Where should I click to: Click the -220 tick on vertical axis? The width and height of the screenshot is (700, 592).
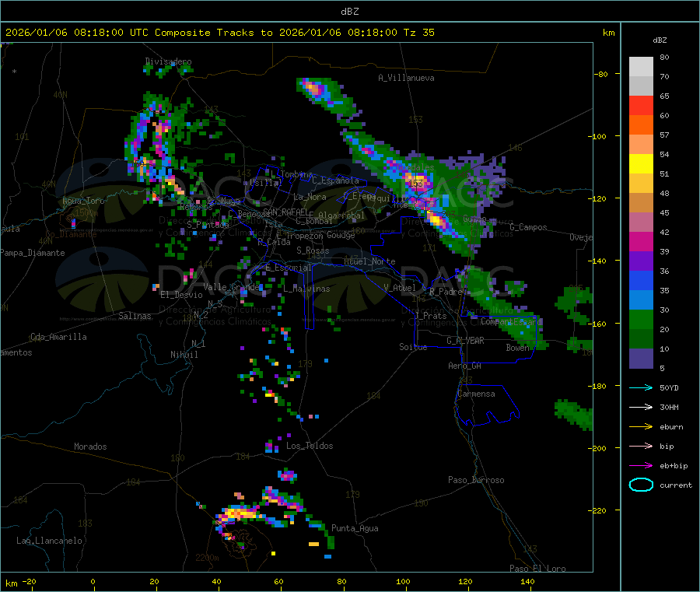click(x=599, y=510)
